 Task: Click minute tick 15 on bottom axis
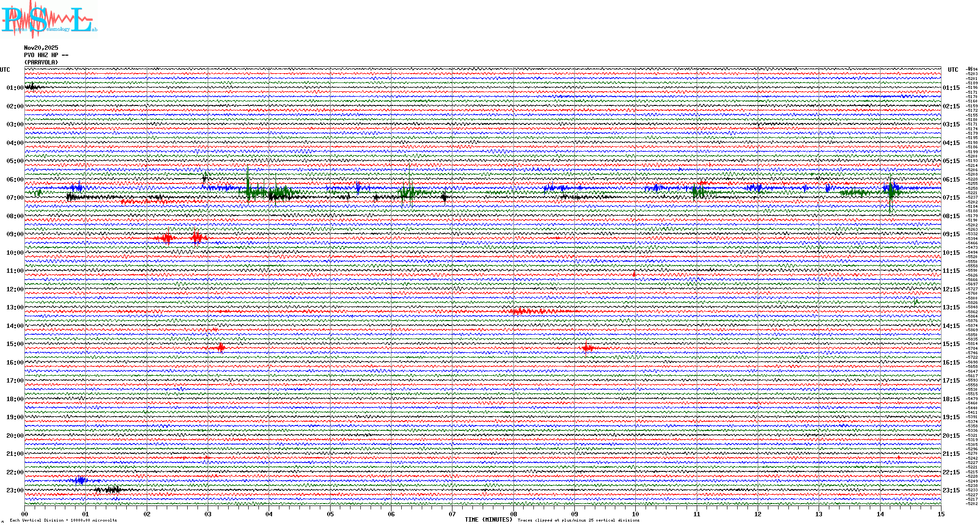(x=941, y=514)
